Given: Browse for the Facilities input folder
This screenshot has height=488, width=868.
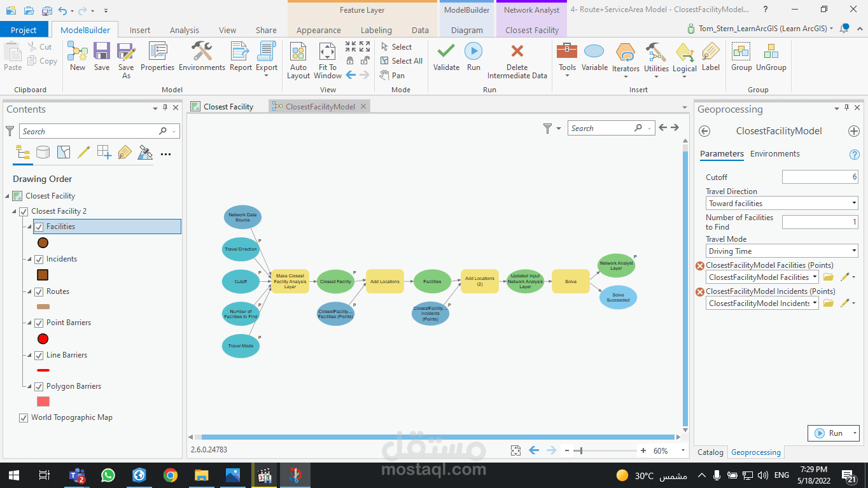Looking at the screenshot, I should pos(828,277).
